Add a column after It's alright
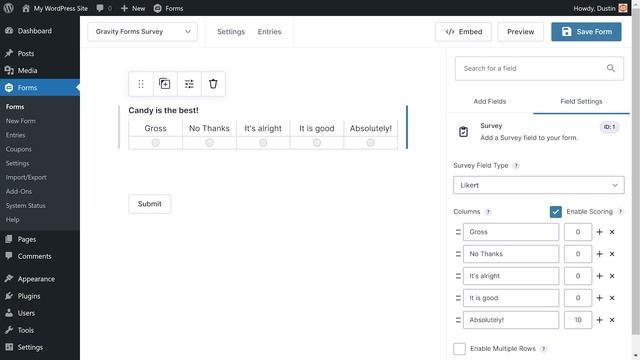This screenshot has width=640, height=360. point(599,276)
